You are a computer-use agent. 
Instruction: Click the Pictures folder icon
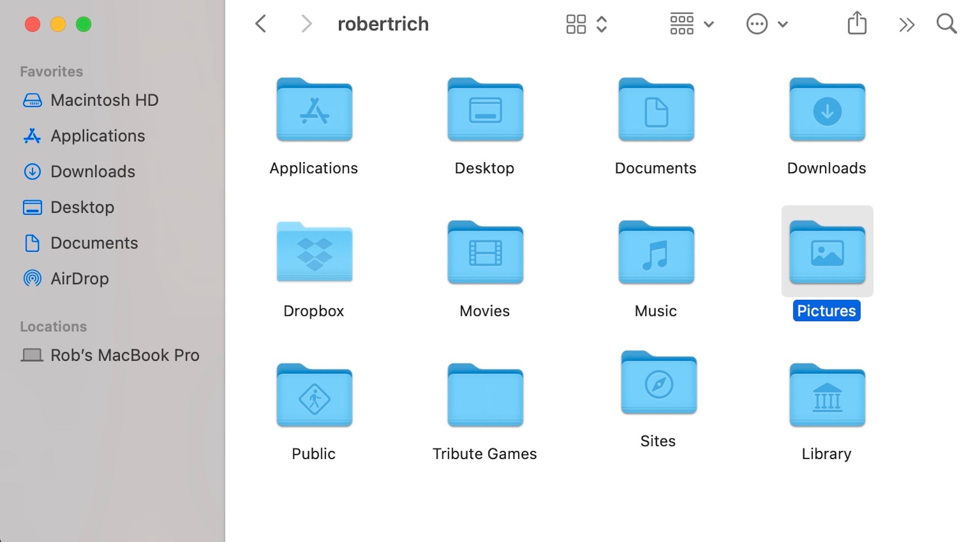pyautogui.click(x=827, y=252)
